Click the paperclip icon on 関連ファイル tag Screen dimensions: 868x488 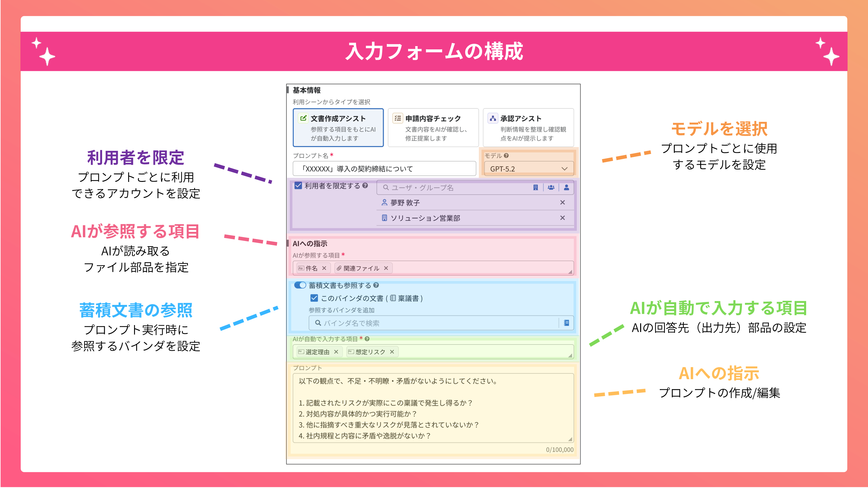[339, 268]
